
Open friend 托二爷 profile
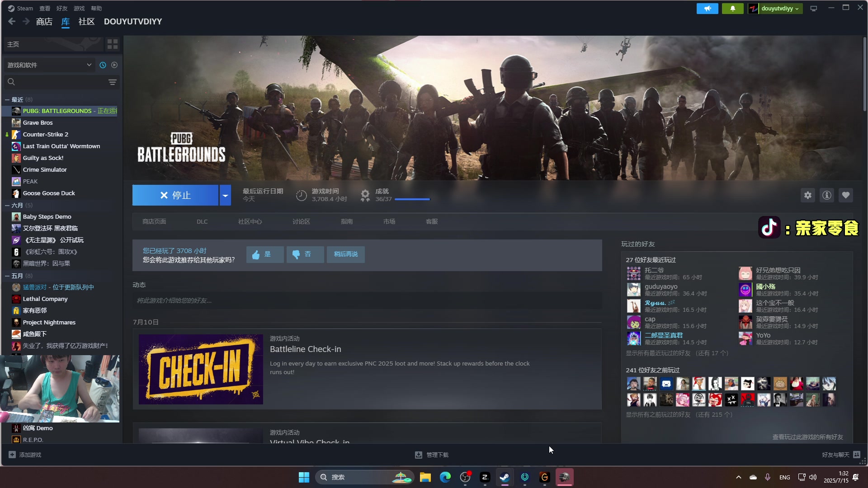[654, 270]
